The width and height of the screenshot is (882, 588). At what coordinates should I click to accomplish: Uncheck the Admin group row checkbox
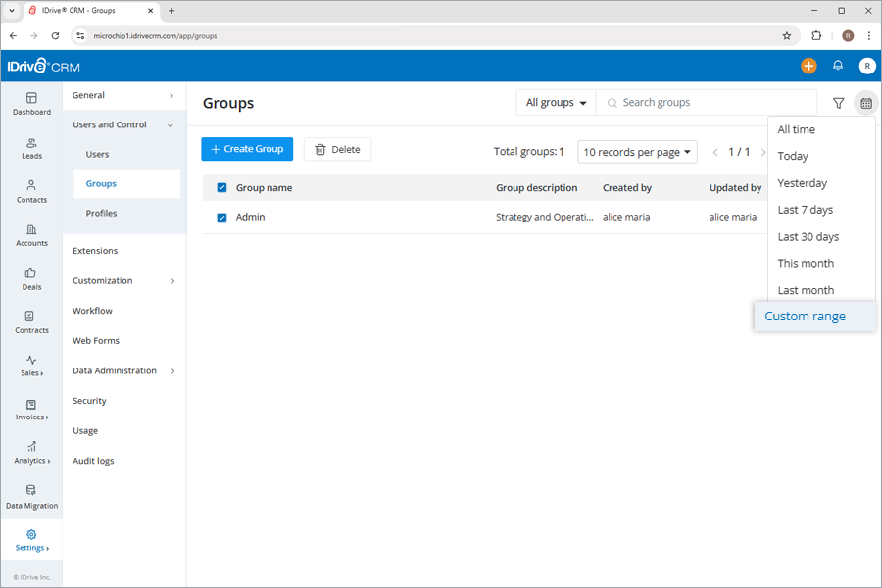pos(221,217)
